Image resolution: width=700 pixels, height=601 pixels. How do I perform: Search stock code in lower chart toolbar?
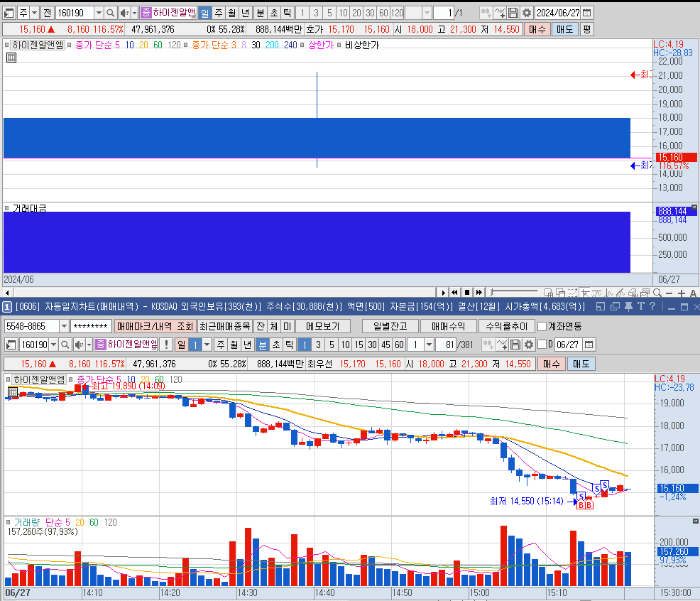click(65, 345)
